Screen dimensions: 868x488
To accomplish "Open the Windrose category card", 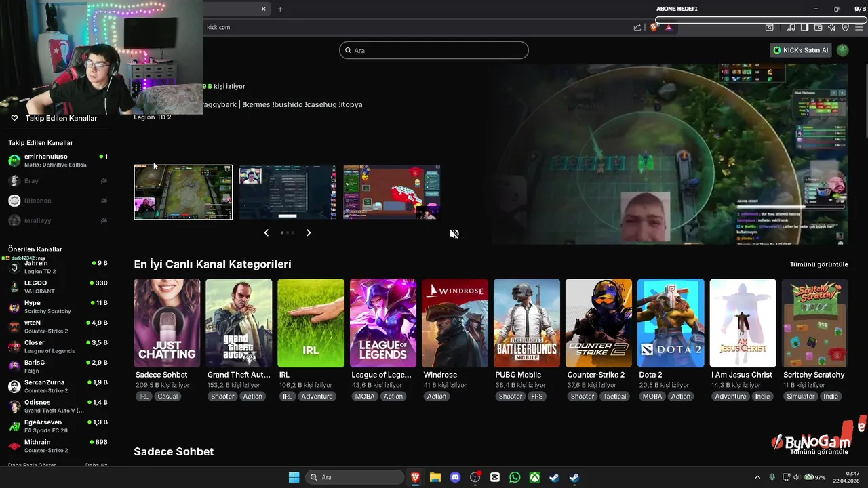I will tap(455, 323).
